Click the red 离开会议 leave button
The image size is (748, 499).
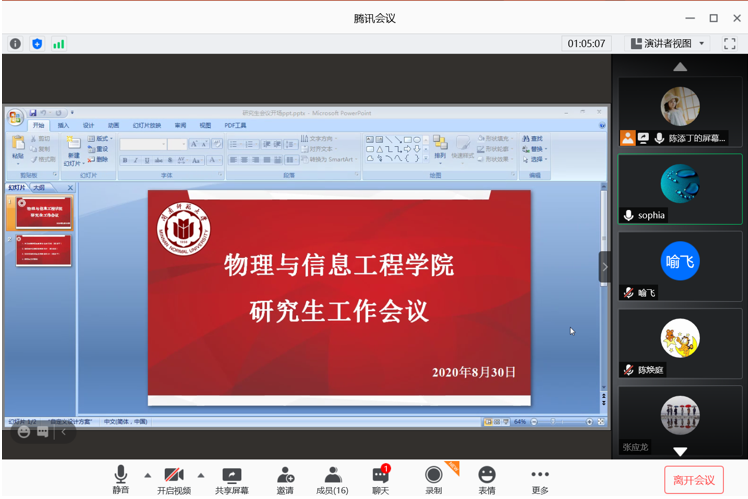(x=693, y=480)
